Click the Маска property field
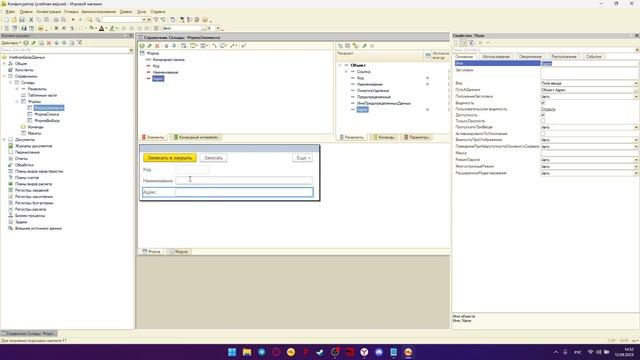Viewport: 640px width, 360px height. click(589, 153)
